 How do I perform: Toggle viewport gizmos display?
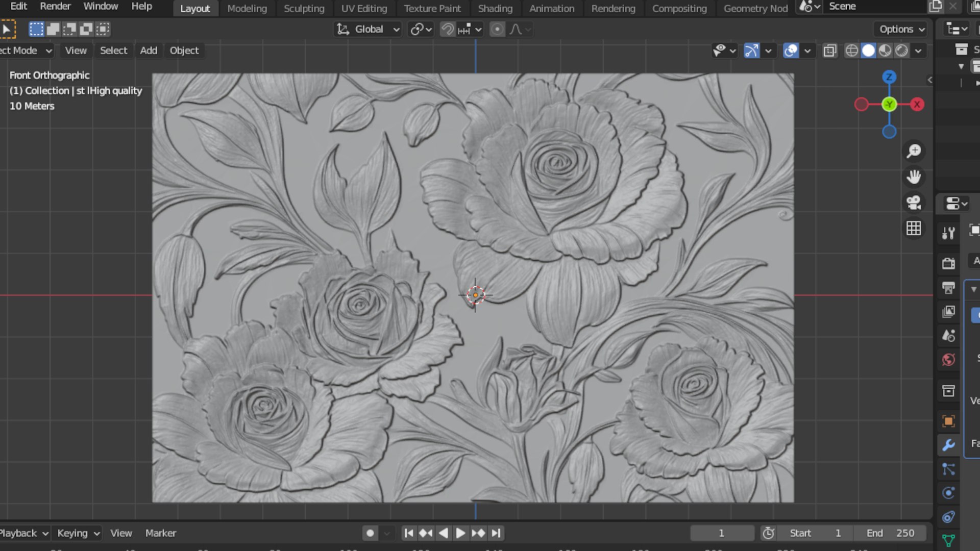(x=751, y=51)
